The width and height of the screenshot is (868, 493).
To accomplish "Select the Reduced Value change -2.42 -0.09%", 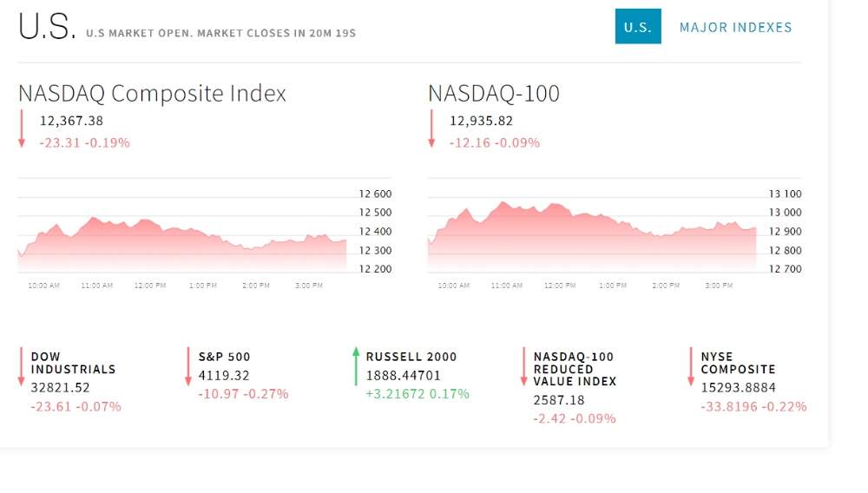I will coord(575,419).
